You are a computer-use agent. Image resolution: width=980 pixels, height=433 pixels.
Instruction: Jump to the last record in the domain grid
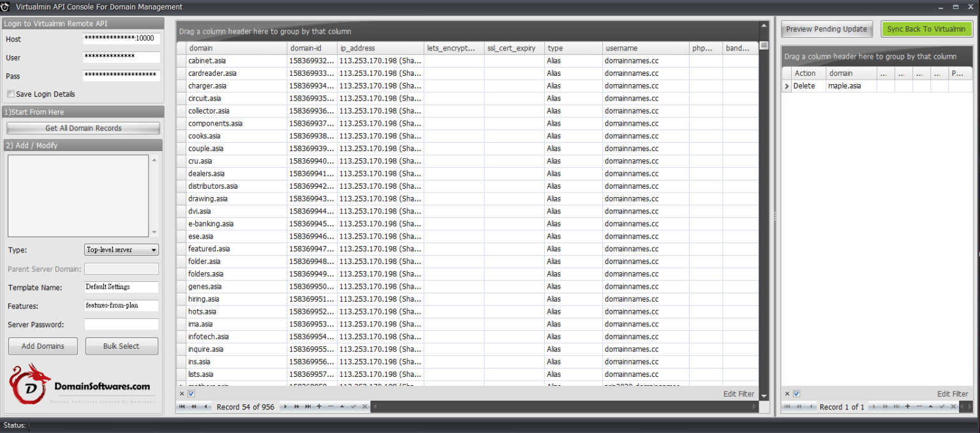click(307, 406)
